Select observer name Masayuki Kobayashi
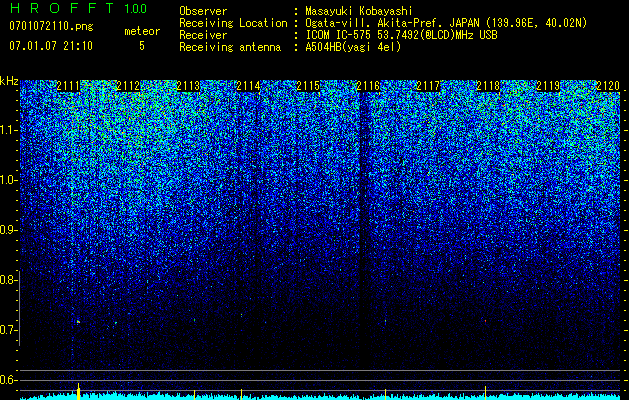 (359, 11)
